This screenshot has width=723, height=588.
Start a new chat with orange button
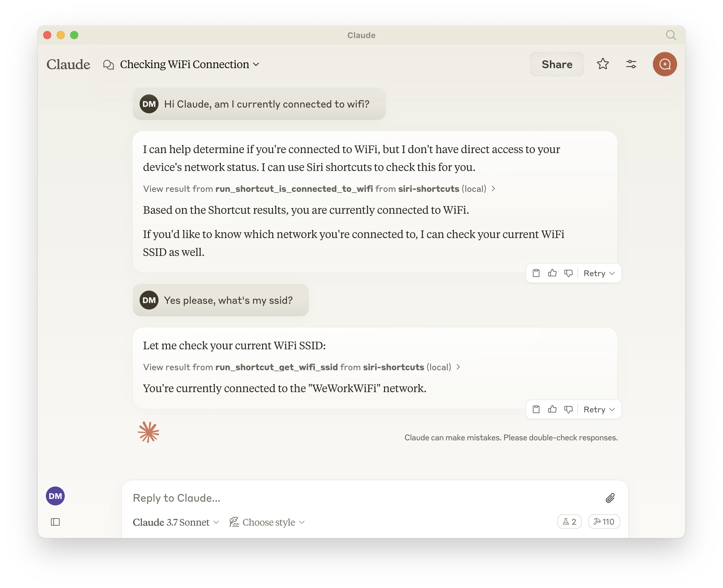tap(665, 64)
